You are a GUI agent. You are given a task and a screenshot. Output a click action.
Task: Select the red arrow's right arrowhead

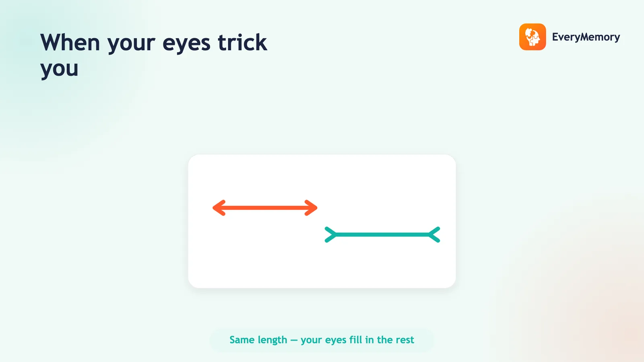pos(311,208)
